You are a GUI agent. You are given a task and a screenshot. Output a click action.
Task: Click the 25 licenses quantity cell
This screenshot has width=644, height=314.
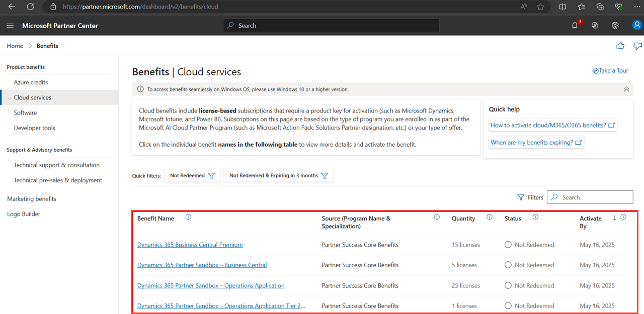(x=466, y=285)
